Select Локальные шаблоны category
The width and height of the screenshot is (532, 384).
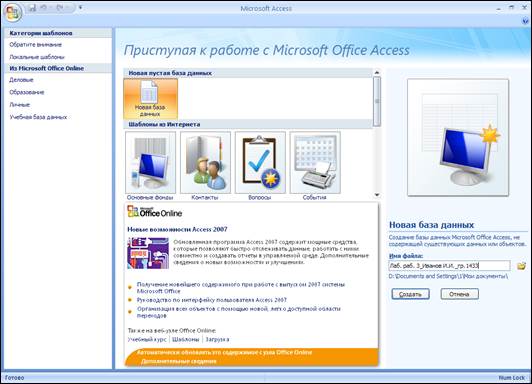coord(37,57)
